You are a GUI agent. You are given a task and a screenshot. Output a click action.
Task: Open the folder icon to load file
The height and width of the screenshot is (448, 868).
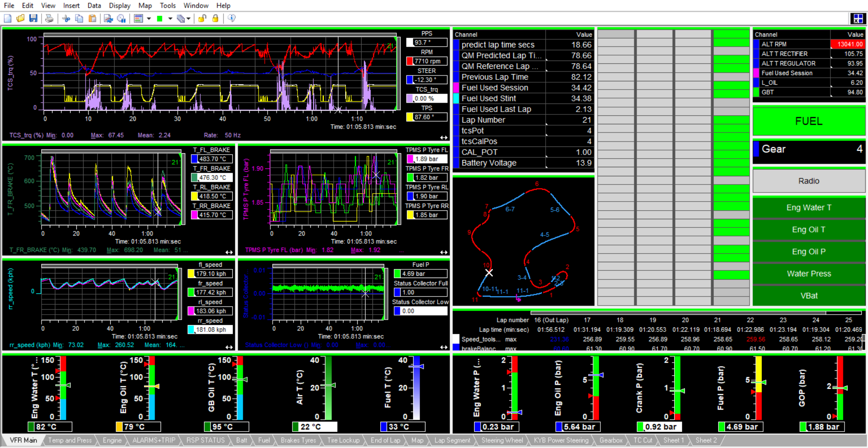(x=20, y=19)
